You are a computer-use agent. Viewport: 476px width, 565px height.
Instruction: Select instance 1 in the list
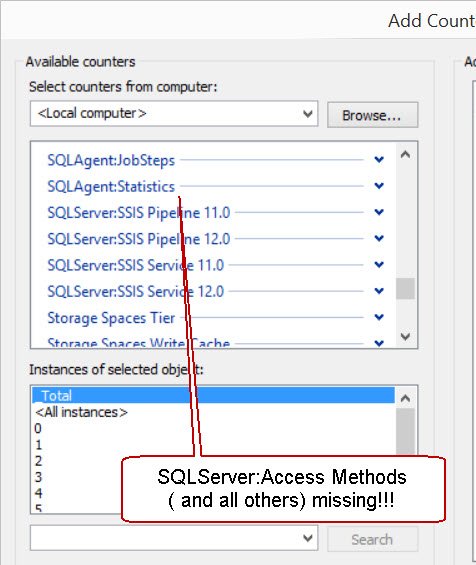tap(38, 445)
